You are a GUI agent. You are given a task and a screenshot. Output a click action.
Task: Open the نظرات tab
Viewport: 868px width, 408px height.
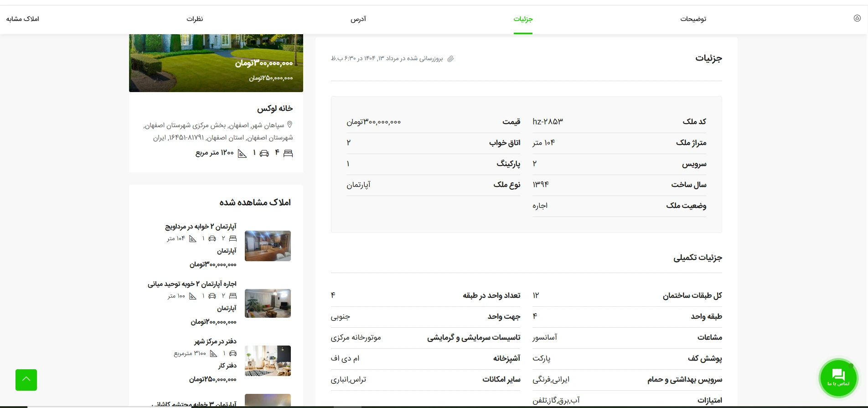(x=195, y=19)
